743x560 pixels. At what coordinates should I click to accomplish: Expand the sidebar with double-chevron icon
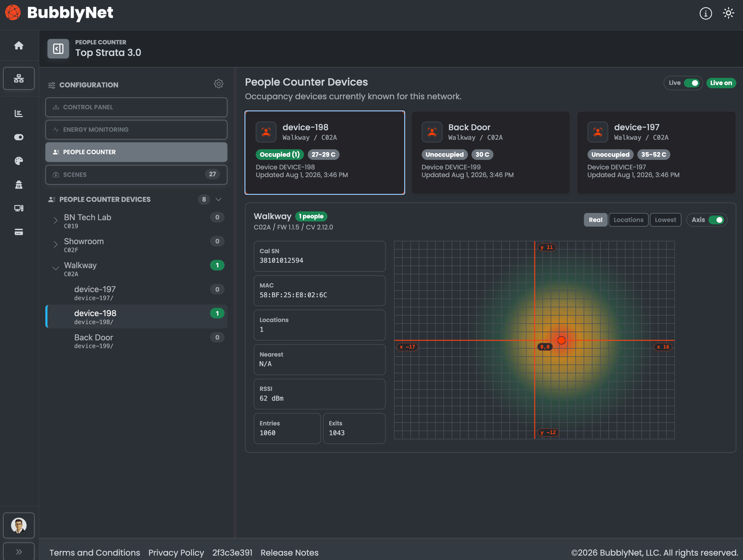tap(19, 552)
